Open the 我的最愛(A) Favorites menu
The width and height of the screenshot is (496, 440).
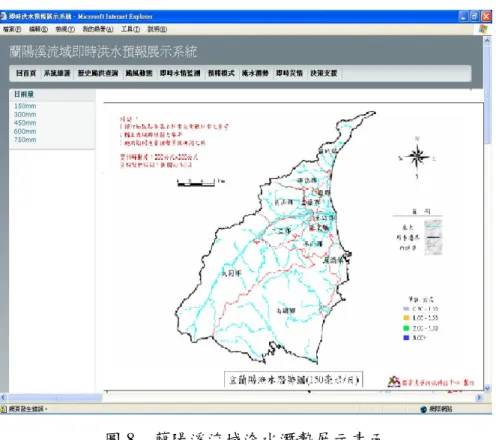[98, 29]
